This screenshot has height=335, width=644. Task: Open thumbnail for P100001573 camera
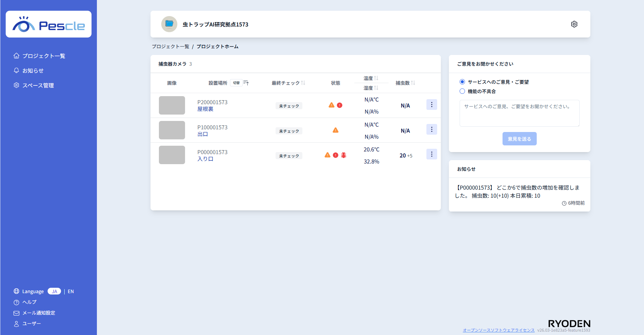click(x=172, y=130)
